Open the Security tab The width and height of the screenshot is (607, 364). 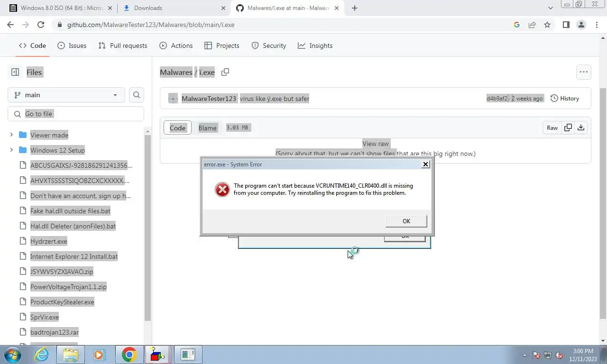tap(269, 45)
